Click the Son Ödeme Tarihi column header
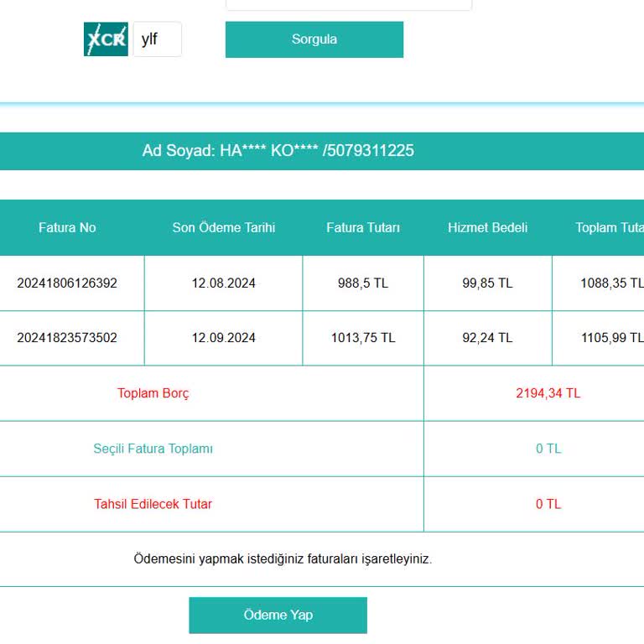 [223, 227]
